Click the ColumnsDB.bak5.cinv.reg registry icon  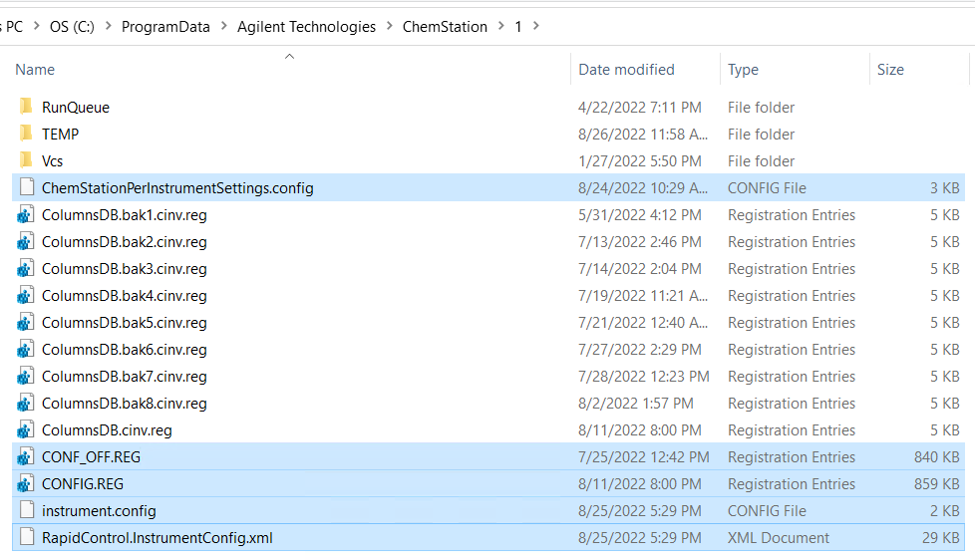tap(25, 322)
